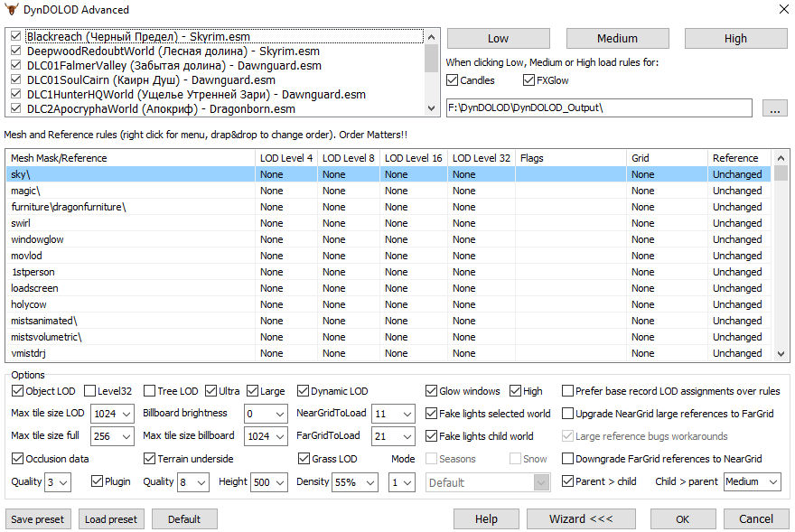This screenshot has width=795, height=532.
Task: Open the Child > parent Medium dropdown
Action: (753, 481)
